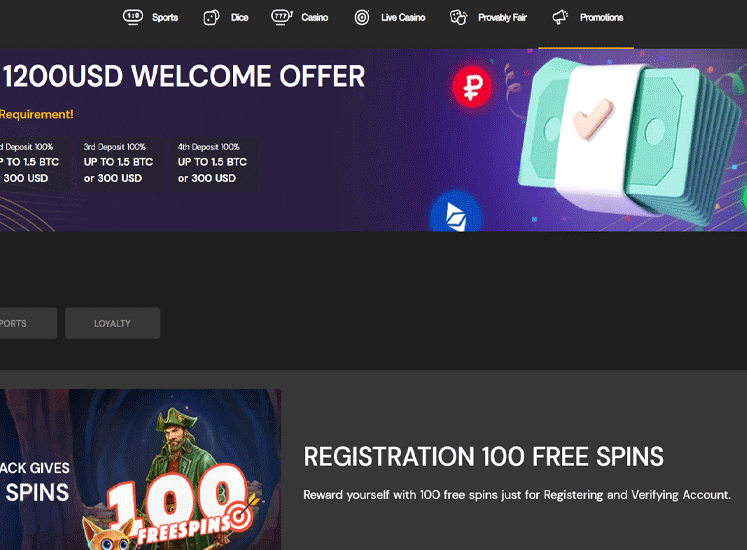Image resolution: width=747 pixels, height=550 pixels.
Task: Select the Promotions tab
Action: tap(601, 18)
